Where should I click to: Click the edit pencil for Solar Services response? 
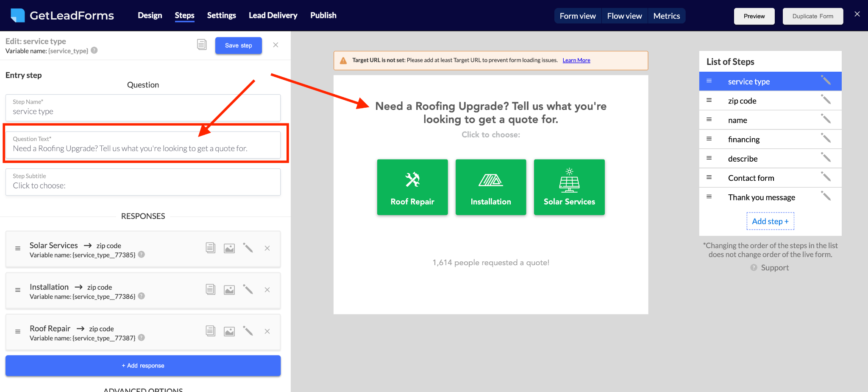(x=248, y=248)
